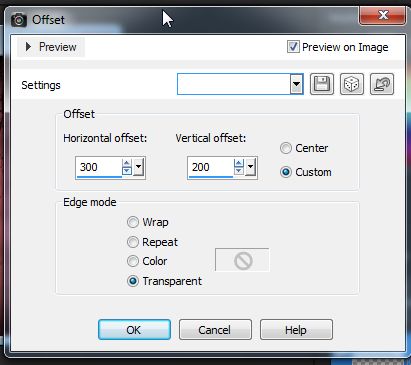411x365 pixels.
Task: Click the Vertical offset field showing 200
Action: click(211, 167)
